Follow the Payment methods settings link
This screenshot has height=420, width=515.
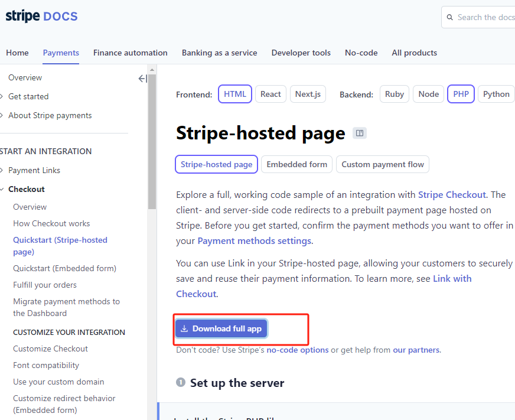(254, 241)
